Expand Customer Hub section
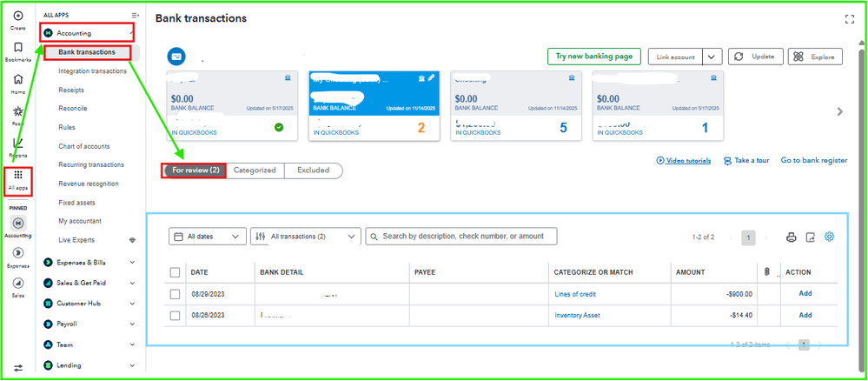868x381 pixels. click(132, 304)
